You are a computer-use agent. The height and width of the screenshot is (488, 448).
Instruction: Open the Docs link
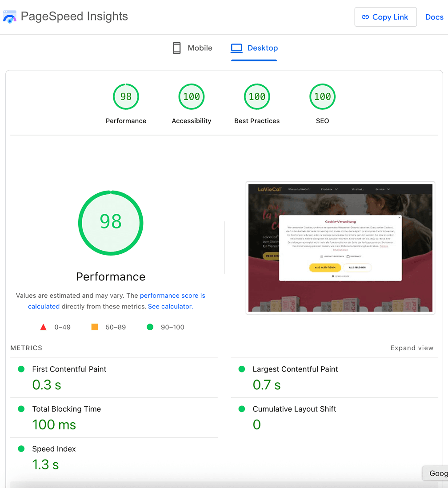tap(434, 17)
